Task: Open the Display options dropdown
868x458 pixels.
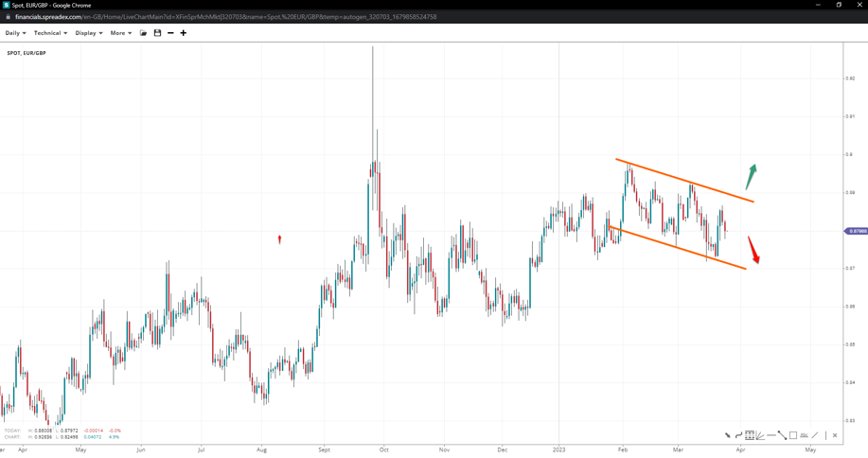Action: (89, 33)
